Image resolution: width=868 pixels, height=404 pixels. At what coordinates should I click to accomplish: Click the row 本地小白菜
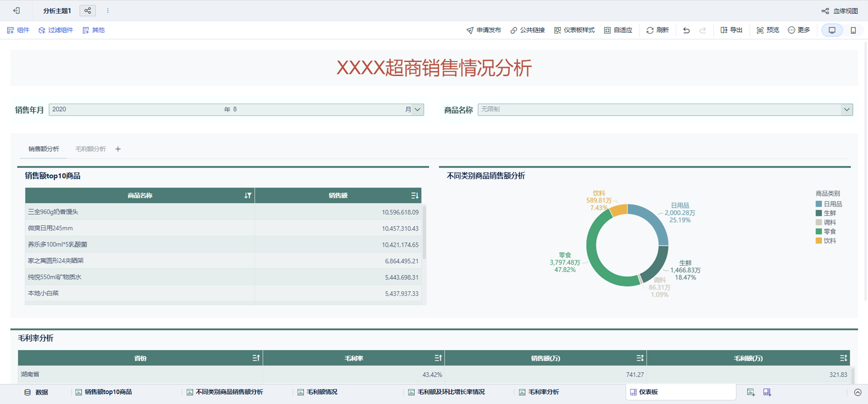223,293
